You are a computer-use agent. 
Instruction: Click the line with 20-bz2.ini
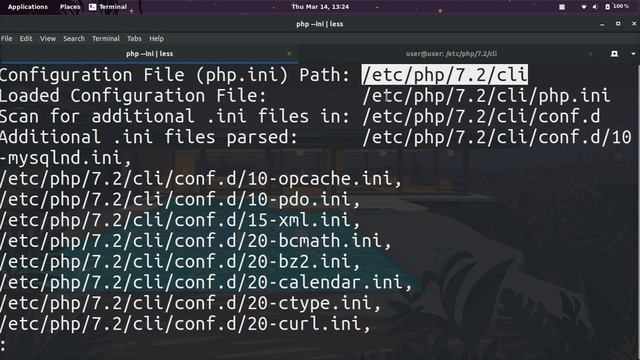(x=180, y=262)
